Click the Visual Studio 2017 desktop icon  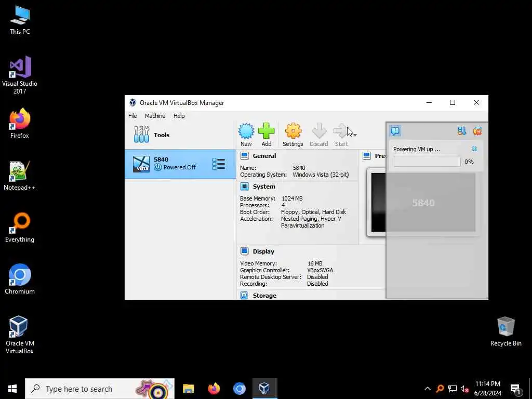20,75
